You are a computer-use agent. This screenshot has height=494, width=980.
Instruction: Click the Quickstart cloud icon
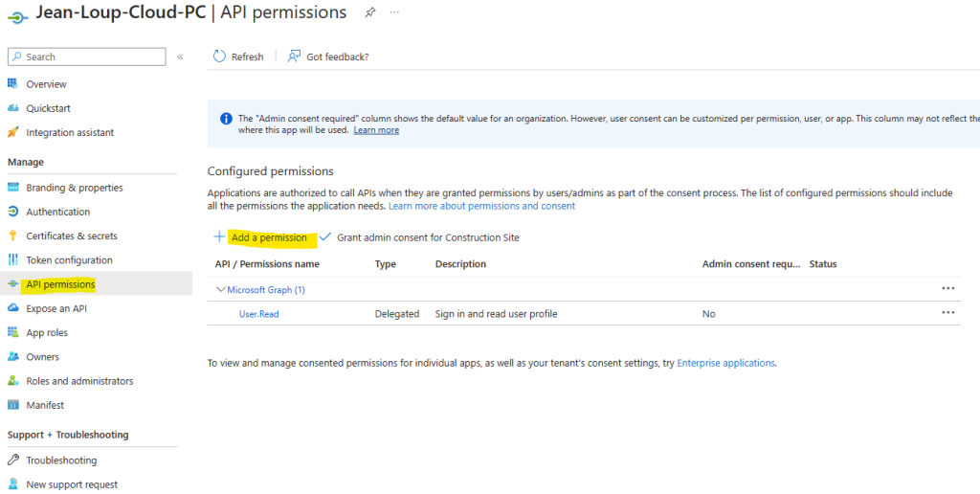13,108
